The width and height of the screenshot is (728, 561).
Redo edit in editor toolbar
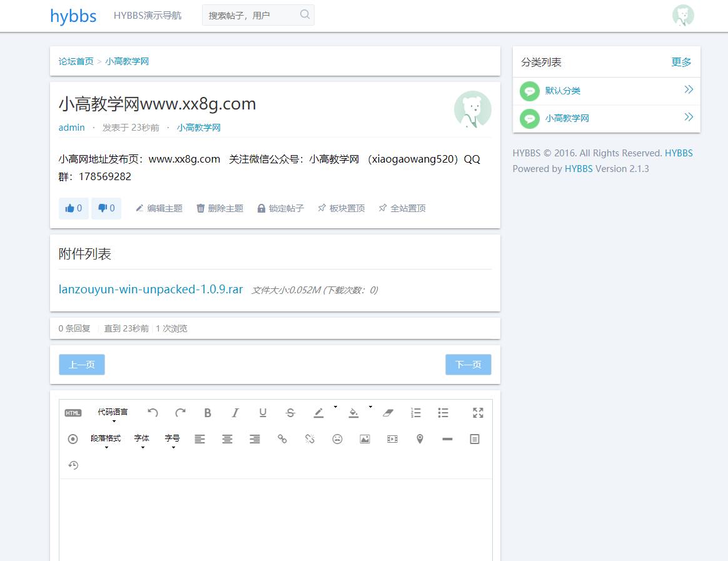click(x=180, y=412)
